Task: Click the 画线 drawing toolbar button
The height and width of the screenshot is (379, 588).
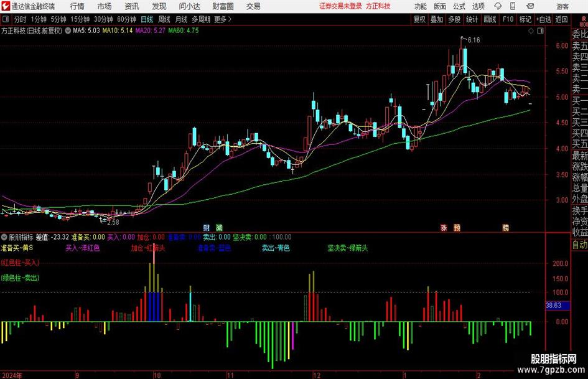Action: [x=490, y=19]
